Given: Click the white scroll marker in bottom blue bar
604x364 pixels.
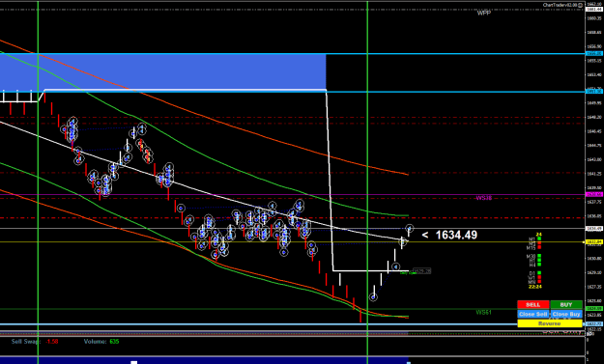Looking at the screenshot, I should (133, 362).
